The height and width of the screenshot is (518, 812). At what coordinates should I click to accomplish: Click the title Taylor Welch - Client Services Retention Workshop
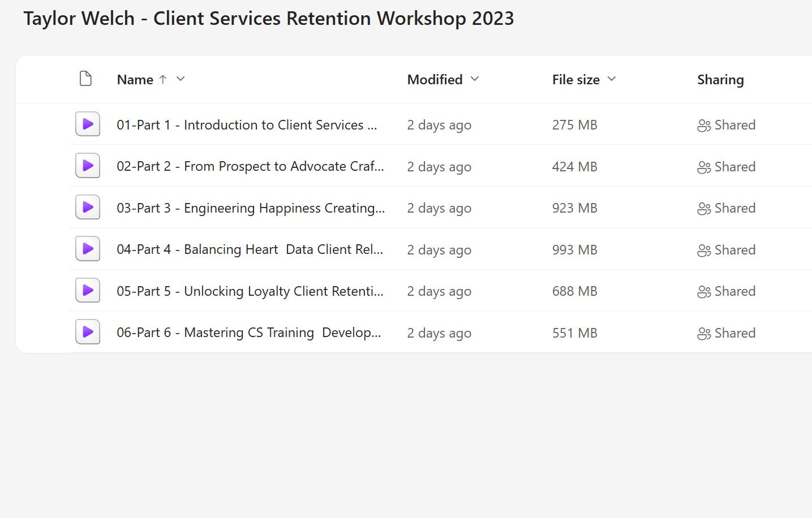coord(268,18)
